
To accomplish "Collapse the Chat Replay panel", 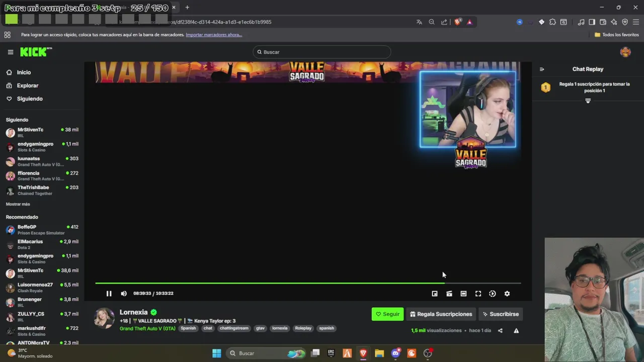I will click(x=542, y=69).
